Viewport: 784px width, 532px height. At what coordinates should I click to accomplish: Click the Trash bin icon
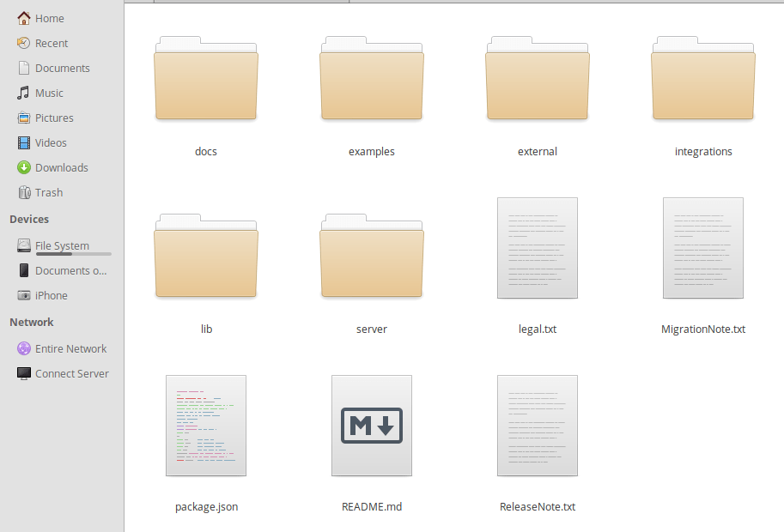[23, 192]
